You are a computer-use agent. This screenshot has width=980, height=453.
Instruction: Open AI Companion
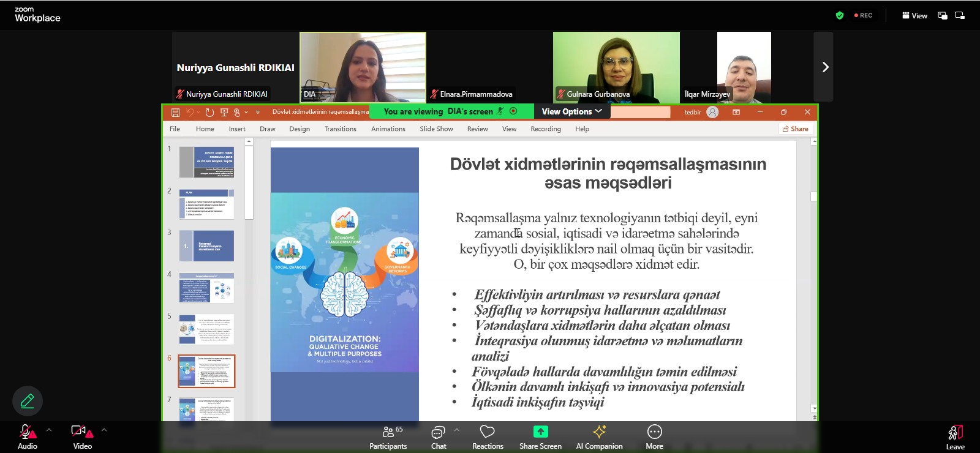point(599,437)
